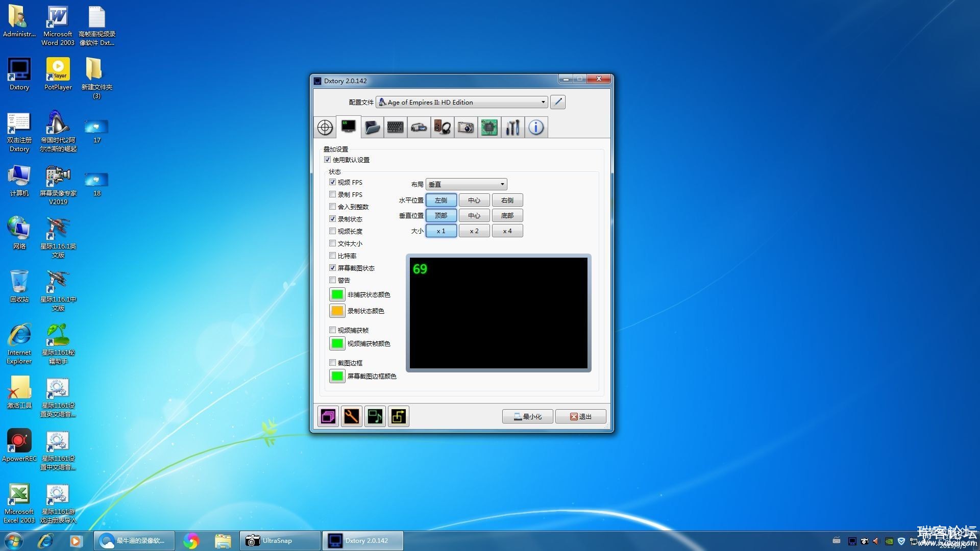Set vertical position to 中心
Viewport: 980px width, 551px height.
[x=474, y=215]
